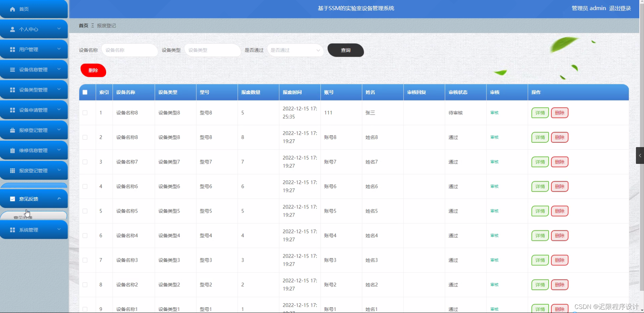This screenshot has height=313, width=644.
Task: Click 退出登录 in the top bar
Action: click(x=620, y=8)
